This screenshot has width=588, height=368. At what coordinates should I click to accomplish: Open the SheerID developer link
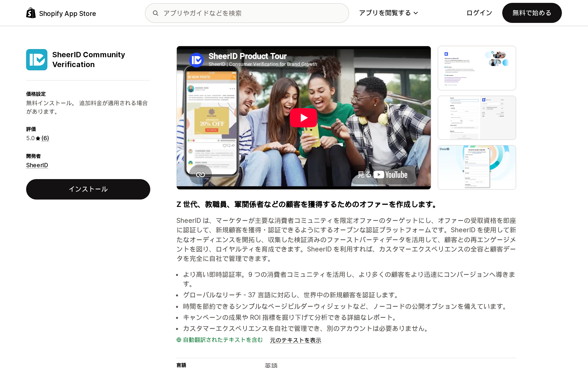(37, 165)
